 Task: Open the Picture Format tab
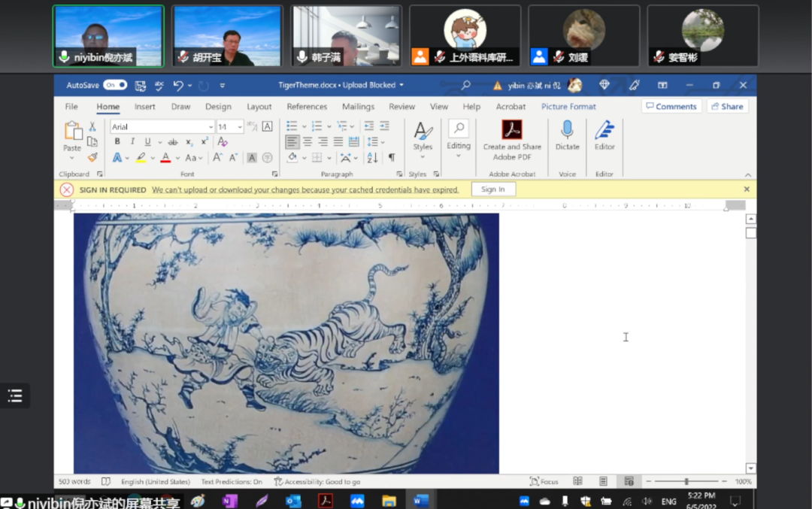[x=568, y=107]
